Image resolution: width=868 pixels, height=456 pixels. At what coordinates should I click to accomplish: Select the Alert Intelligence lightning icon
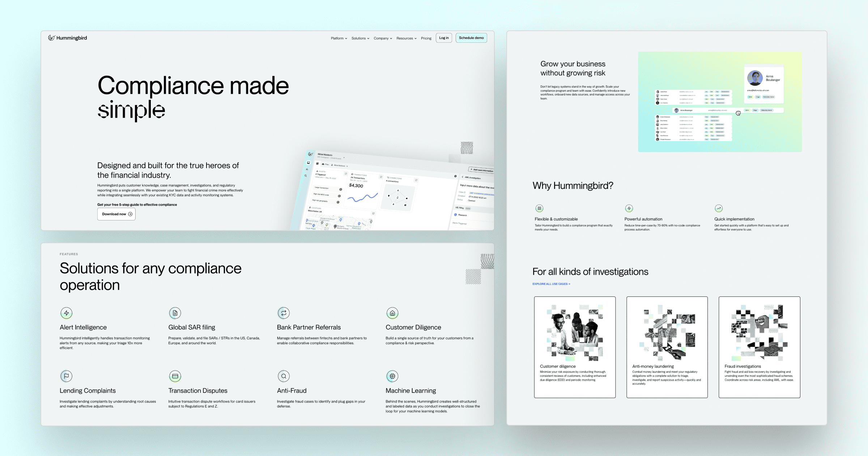click(x=66, y=313)
